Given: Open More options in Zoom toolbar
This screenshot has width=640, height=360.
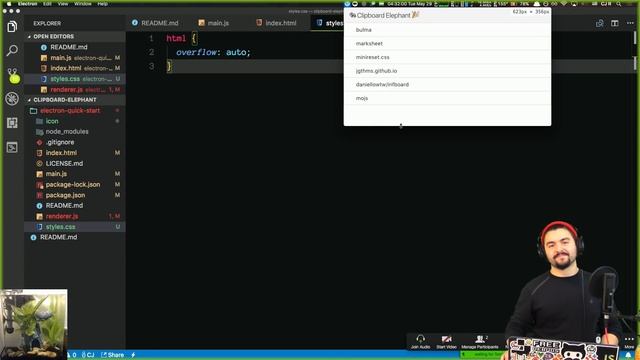Looking at the screenshot, I should (629, 342).
